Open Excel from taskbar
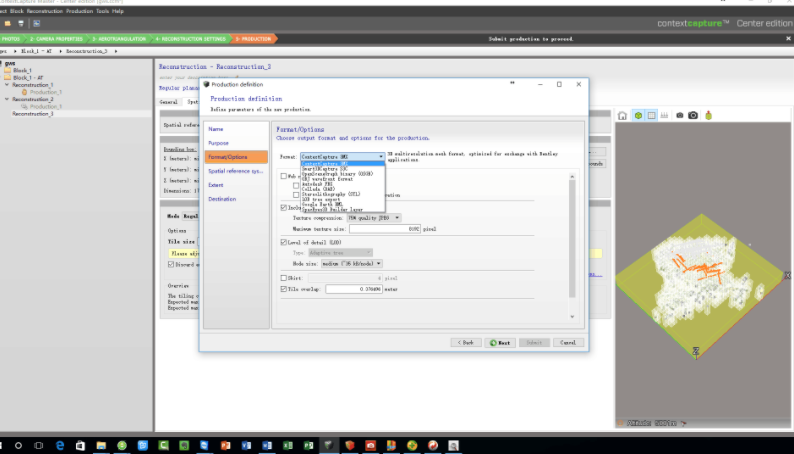Image resolution: width=794 pixels, height=454 pixels. click(x=288, y=445)
